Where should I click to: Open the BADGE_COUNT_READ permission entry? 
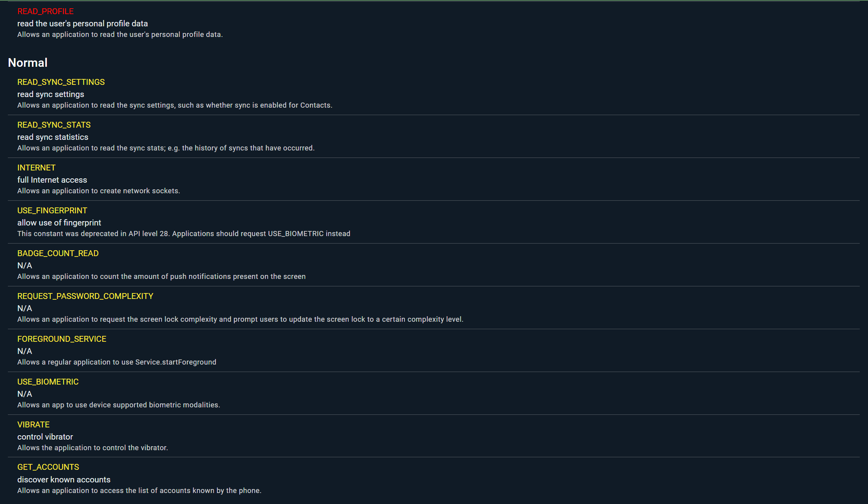[58, 253]
